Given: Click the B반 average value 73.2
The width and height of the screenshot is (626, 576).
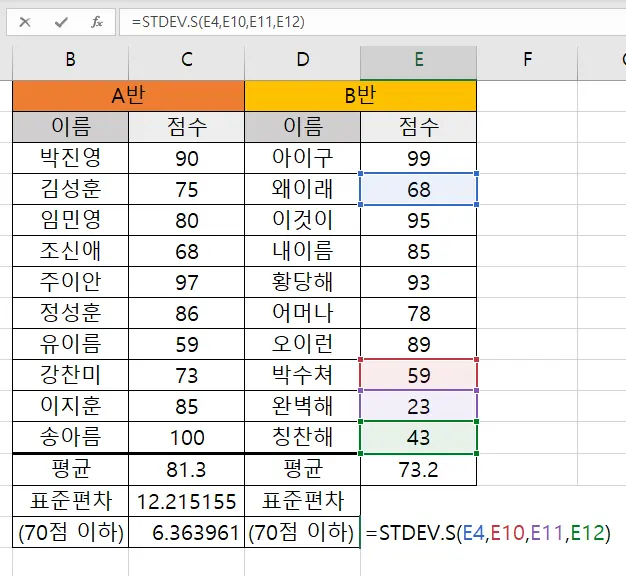Looking at the screenshot, I should click(x=418, y=469).
